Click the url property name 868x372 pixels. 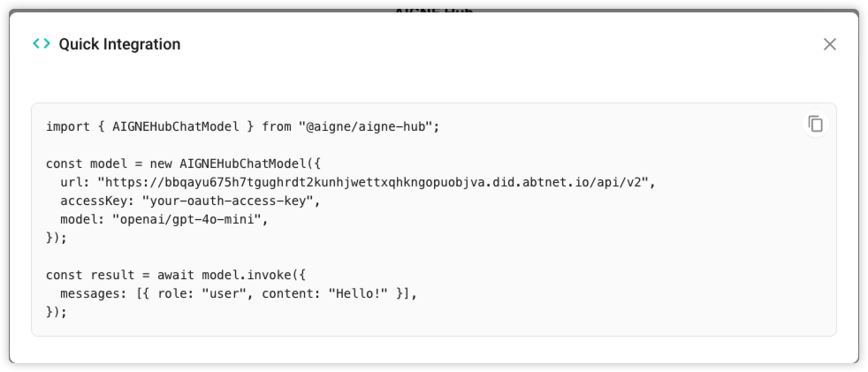click(x=75, y=182)
